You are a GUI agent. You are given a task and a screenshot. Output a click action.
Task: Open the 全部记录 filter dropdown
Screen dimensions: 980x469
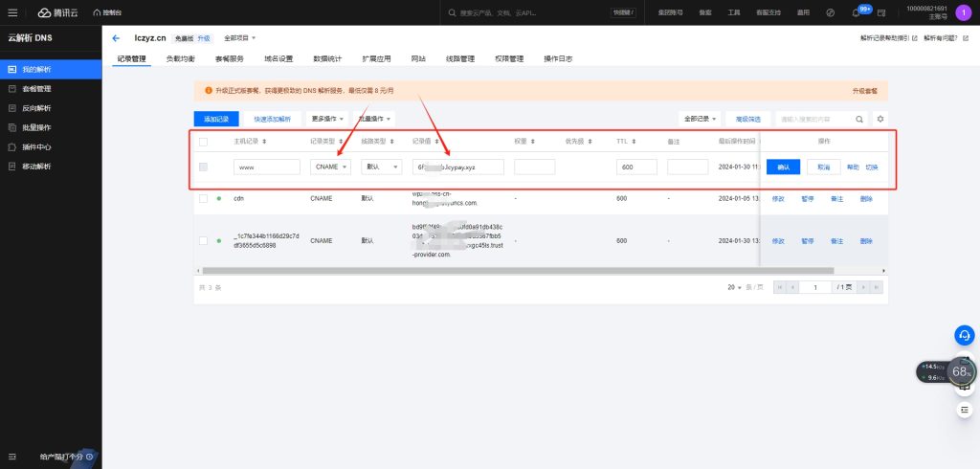click(700, 119)
